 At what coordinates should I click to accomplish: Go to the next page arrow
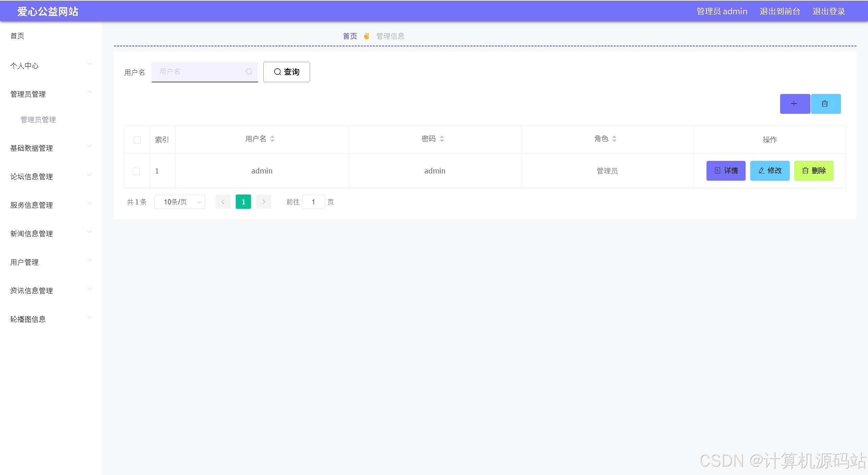[264, 202]
